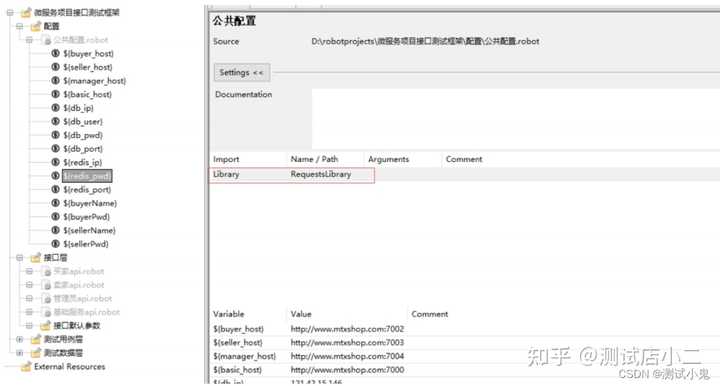Expand the 测试用例层 folder
720x386 pixels.
click(20, 339)
